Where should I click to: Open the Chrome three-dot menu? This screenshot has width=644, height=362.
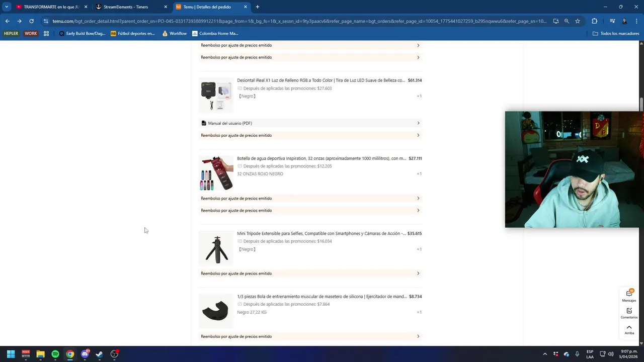[x=636, y=21]
